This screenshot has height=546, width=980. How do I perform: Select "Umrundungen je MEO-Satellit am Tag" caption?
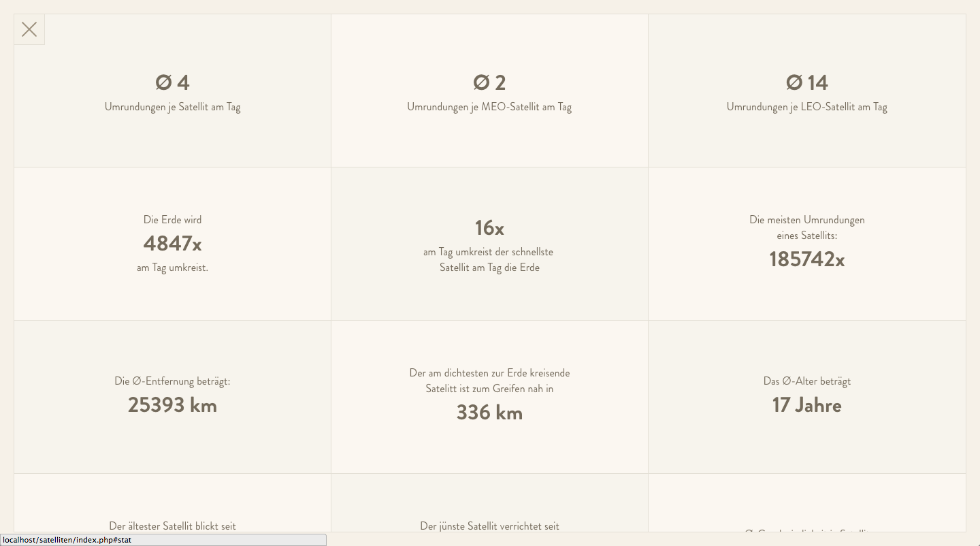pyautogui.click(x=489, y=107)
